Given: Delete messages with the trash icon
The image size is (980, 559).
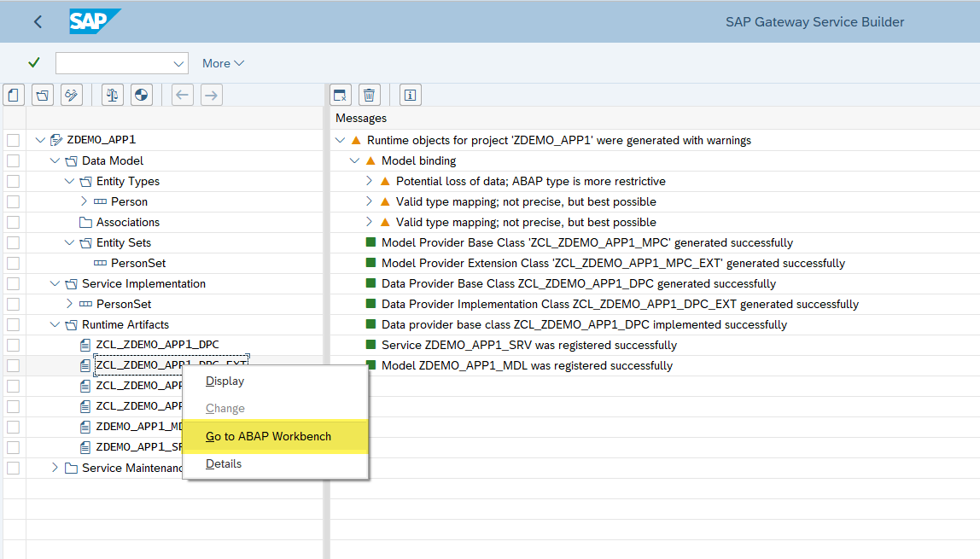Looking at the screenshot, I should click(x=369, y=95).
